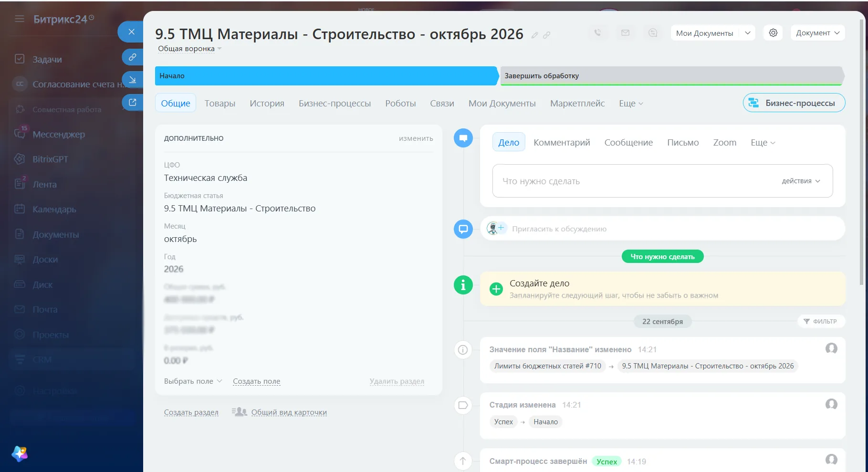Screen dimensions: 868x472
Task: Click изменить in the Дополнительно section
Action: coord(416,138)
